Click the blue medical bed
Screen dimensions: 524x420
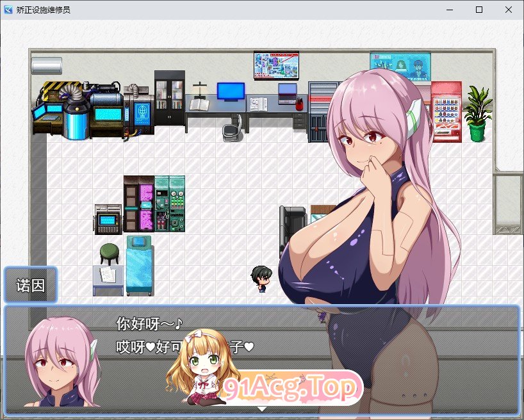click(140, 266)
